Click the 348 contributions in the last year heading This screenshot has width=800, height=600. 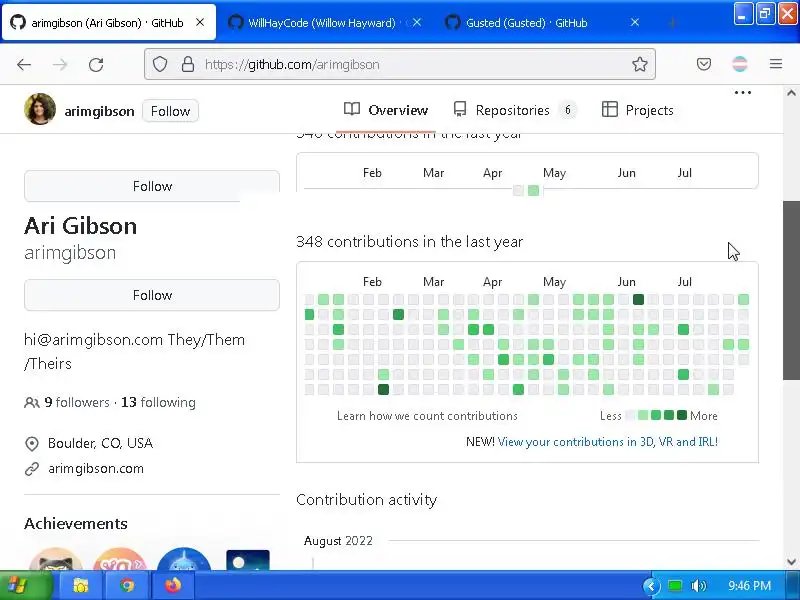point(409,242)
